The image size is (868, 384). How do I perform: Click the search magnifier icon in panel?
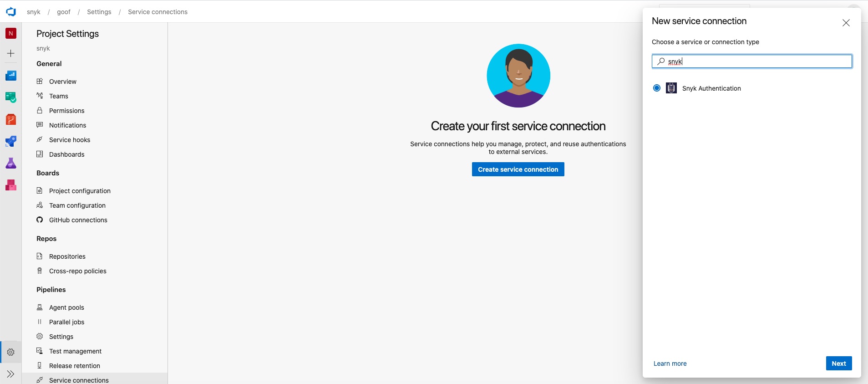click(x=661, y=61)
